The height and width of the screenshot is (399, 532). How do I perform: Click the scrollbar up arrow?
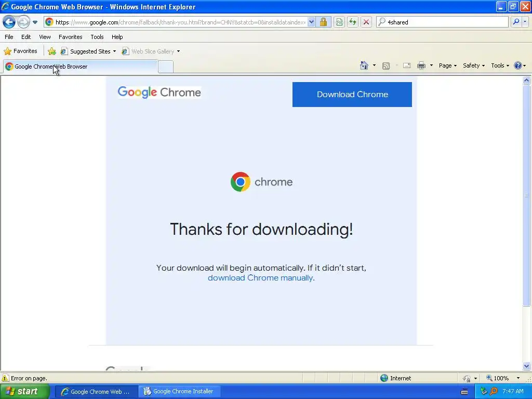pyautogui.click(x=527, y=81)
